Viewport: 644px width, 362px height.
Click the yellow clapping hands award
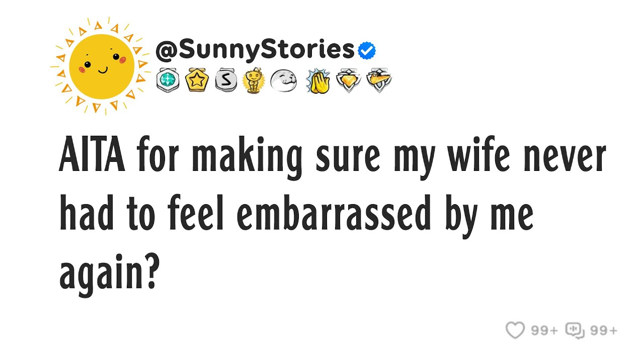(x=317, y=81)
